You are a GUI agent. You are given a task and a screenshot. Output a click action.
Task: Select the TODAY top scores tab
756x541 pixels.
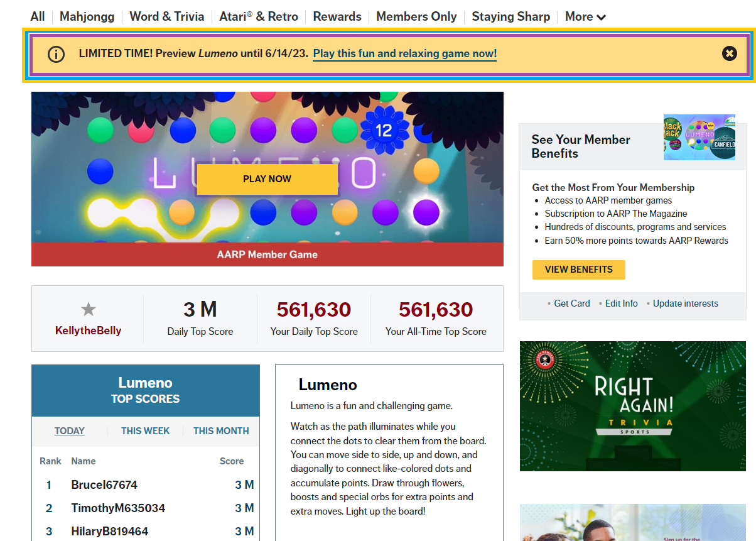tap(70, 431)
